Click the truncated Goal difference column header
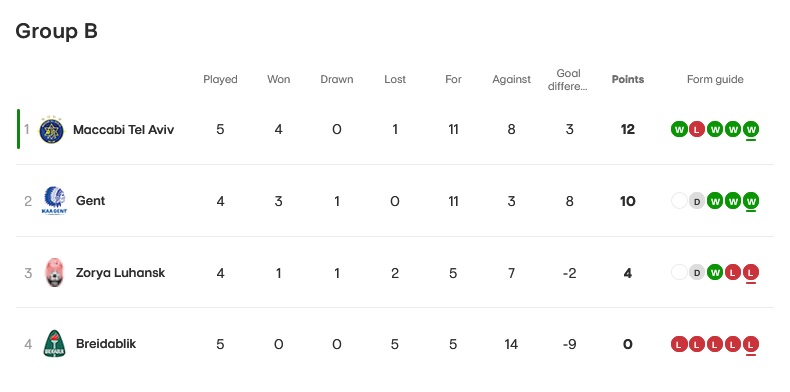Viewport: 790px width, 392px height. 569,80
